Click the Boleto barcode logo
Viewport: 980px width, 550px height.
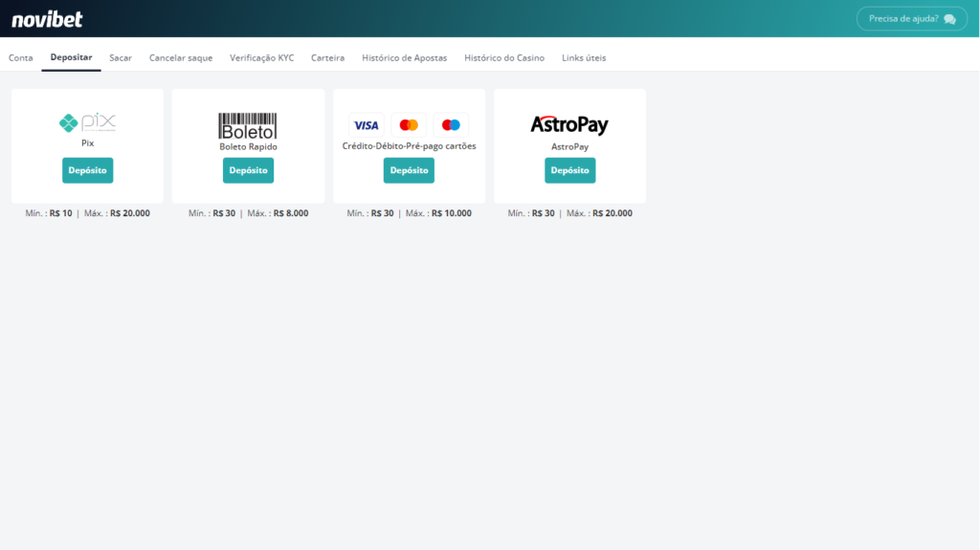point(248,125)
